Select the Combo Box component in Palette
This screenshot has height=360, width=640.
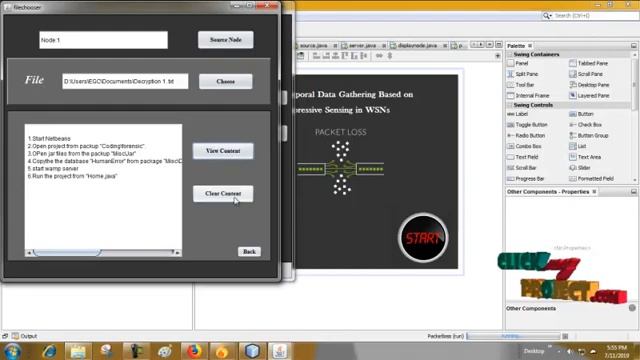tap(524, 146)
